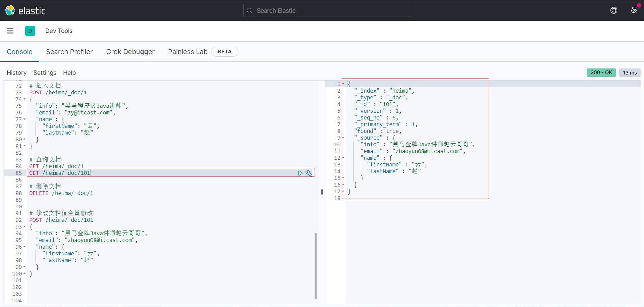
Task: Click the POST /heima/_doc/1 request line
Action: point(58,93)
